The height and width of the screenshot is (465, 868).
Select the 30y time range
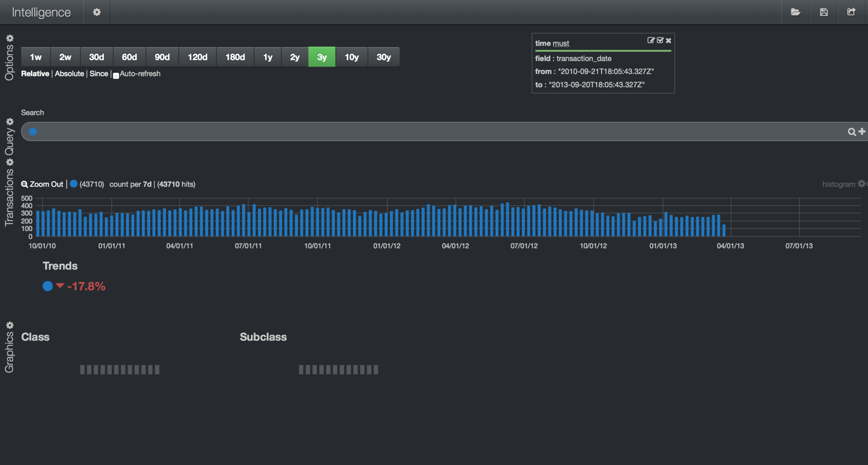384,57
